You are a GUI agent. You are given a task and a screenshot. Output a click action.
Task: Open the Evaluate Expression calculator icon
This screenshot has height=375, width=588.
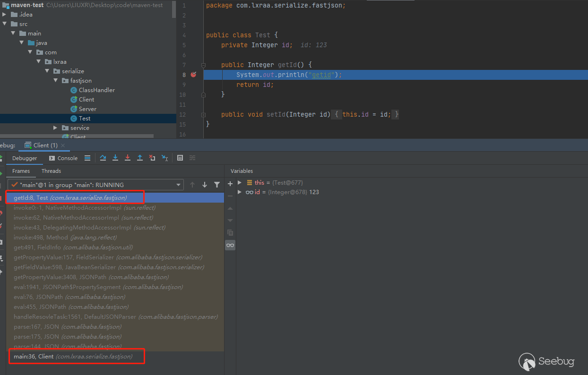coord(180,158)
